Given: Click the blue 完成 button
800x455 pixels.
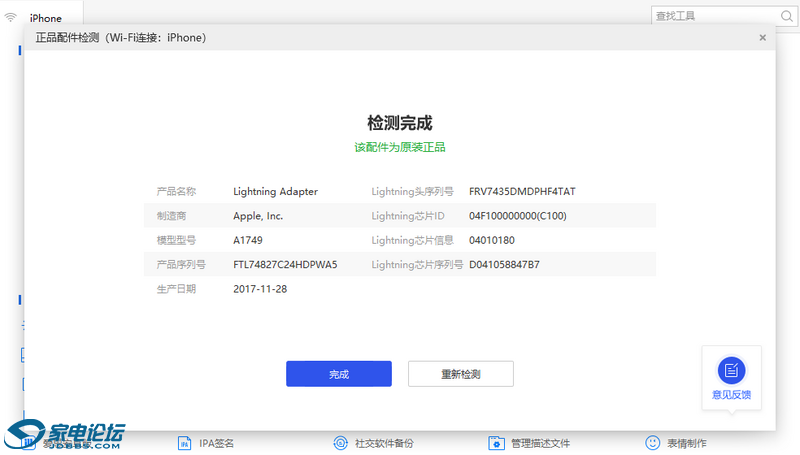Looking at the screenshot, I should pos(338,374).
